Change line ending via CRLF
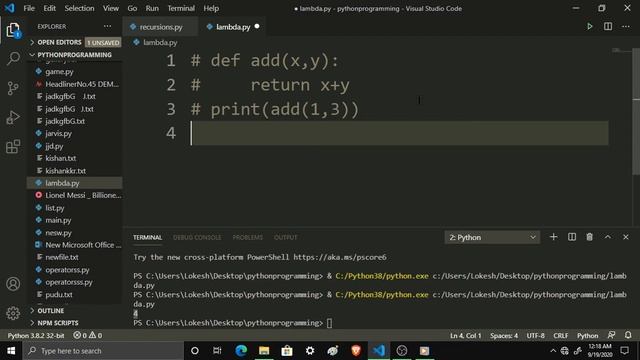Screen dimensions: 640x360 [x=560, y=336]
